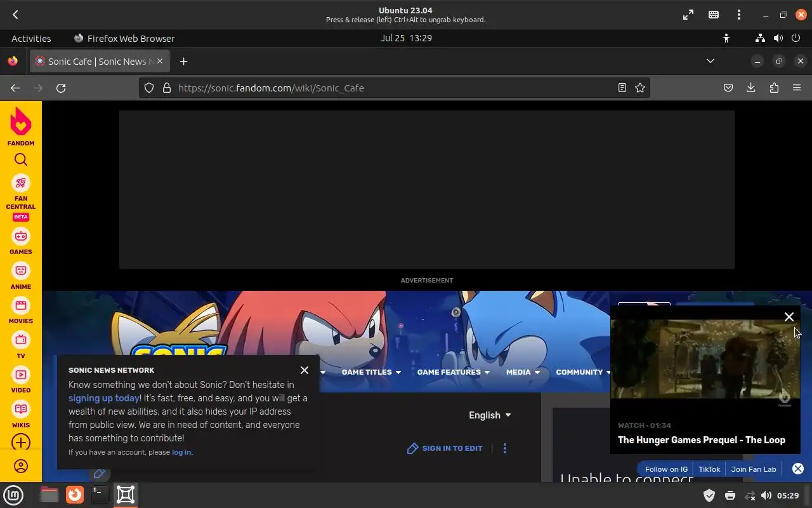Image resolution: width=812 pixels, height=508 pixels.
Task: Expand the Media navigation menu
Action: coord(523,372)
